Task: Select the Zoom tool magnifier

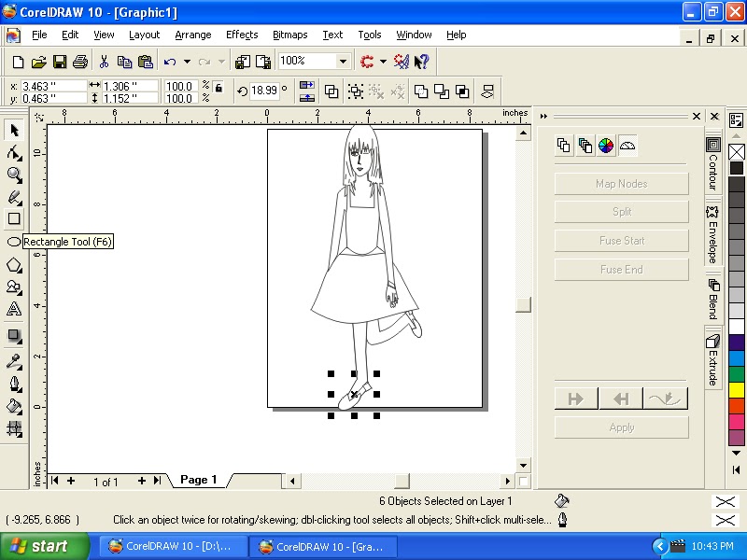Action: tap(14, 175)
